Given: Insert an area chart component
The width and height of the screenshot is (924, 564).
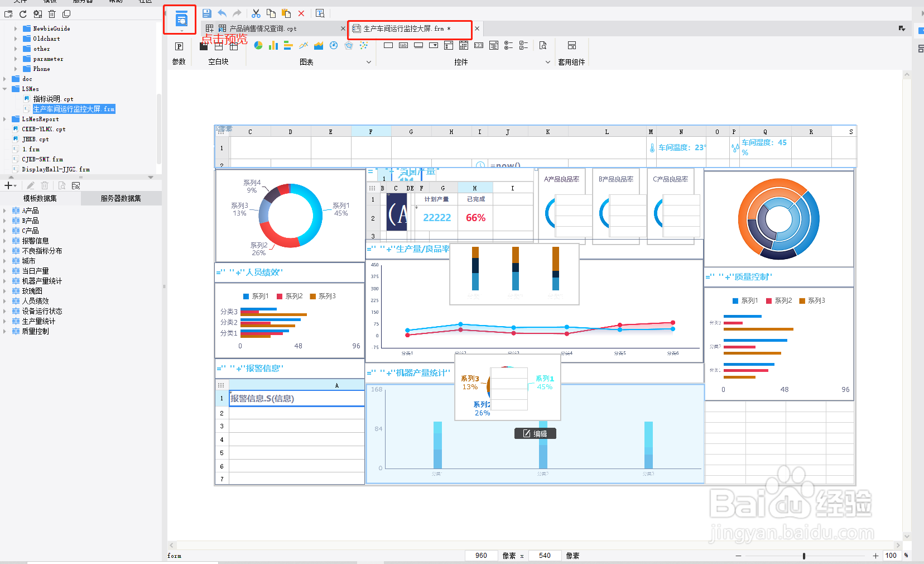Looking at the screenshot, I should 319,45.
